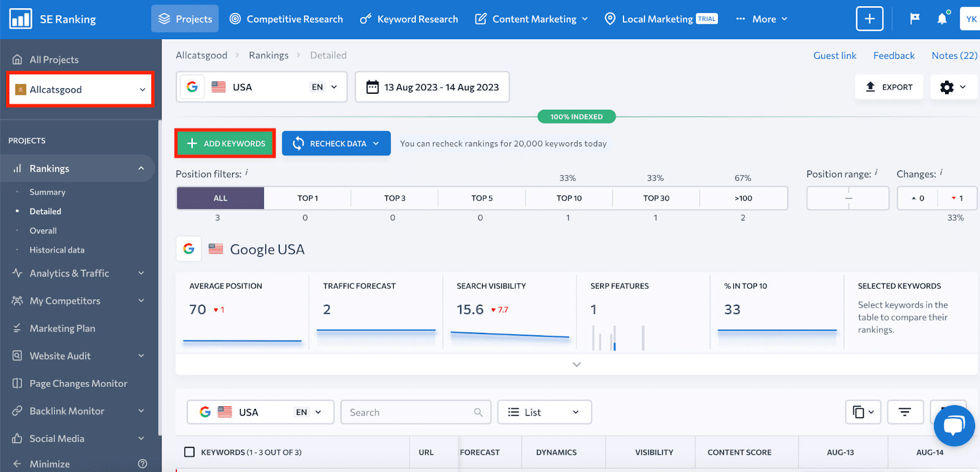Toggle the negative changes filter showing 1
The image size is (980, 472).
pos(957,198)
